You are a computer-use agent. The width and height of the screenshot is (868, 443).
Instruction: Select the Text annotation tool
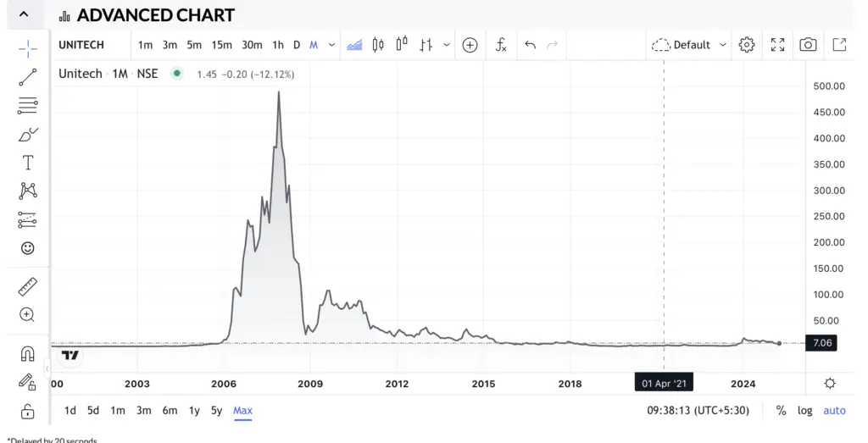[x=27, y=163]
